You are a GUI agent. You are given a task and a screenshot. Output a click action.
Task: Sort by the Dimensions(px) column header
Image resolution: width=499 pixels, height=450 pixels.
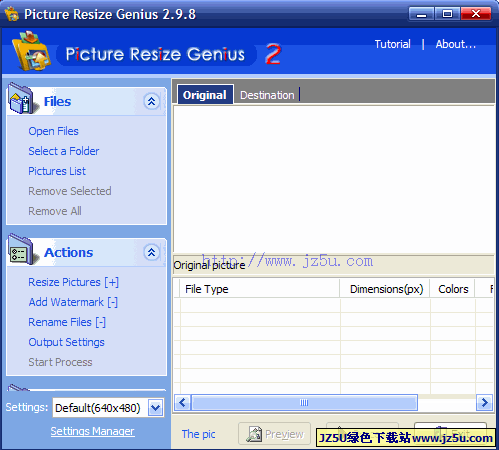coord(385,289)
